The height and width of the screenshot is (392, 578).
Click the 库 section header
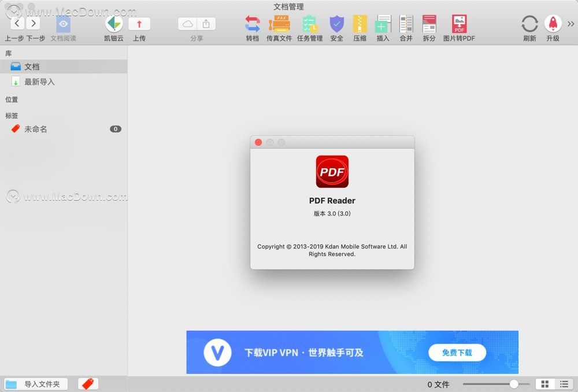(x=9, y=54)
